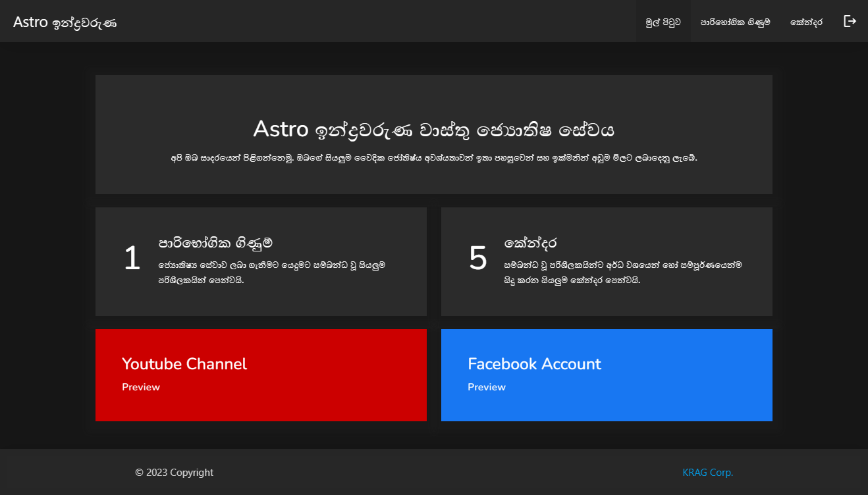Image resolution: width=868 pixels, height=495 pixels.
Task: Click Preview under Facebook Account
Action: tap(486, 386)
